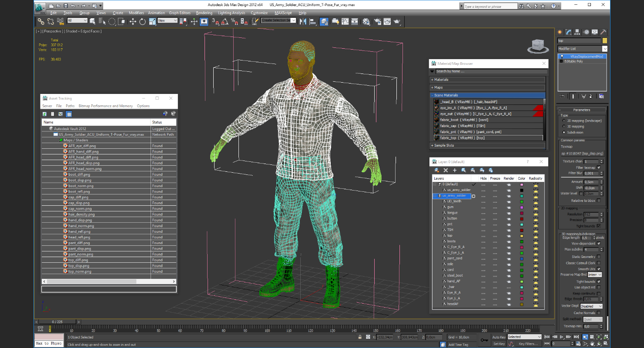Open the Rendering menu
Screen dimensions: 644x348
[204, 13]
